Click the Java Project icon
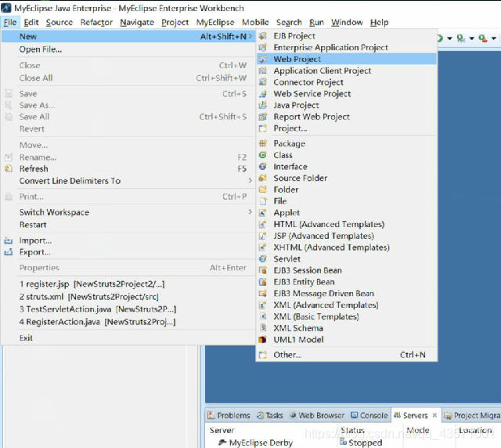501x448 pixels. (263, 105)
